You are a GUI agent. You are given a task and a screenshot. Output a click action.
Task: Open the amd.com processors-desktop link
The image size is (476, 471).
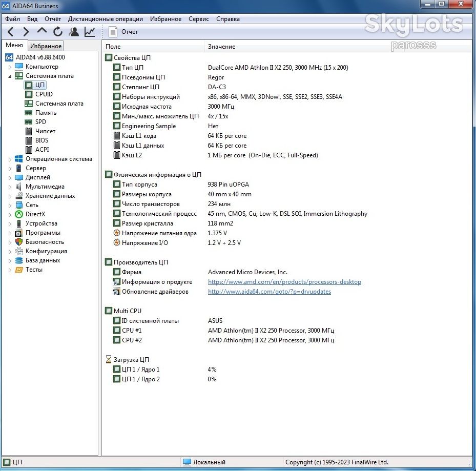(284, 282)
